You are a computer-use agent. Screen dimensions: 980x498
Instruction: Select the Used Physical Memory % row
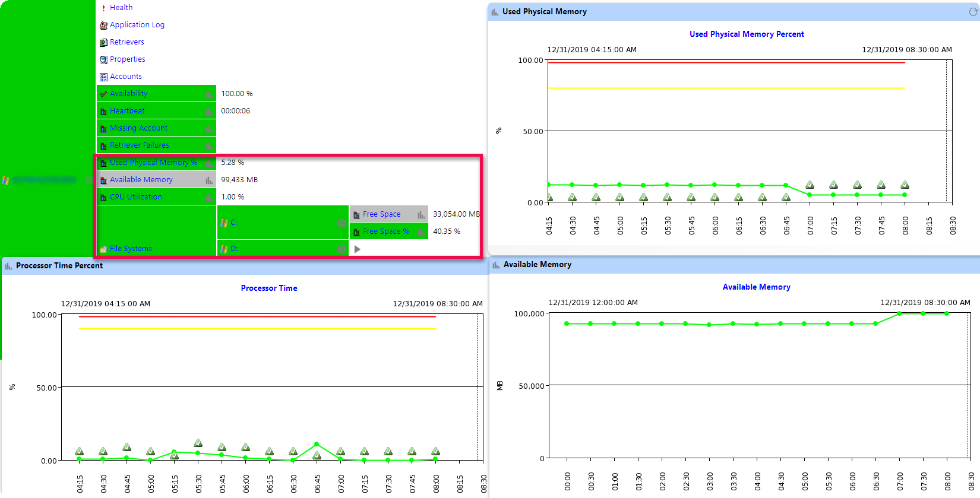pyautogui.click(x=153, y=163)
